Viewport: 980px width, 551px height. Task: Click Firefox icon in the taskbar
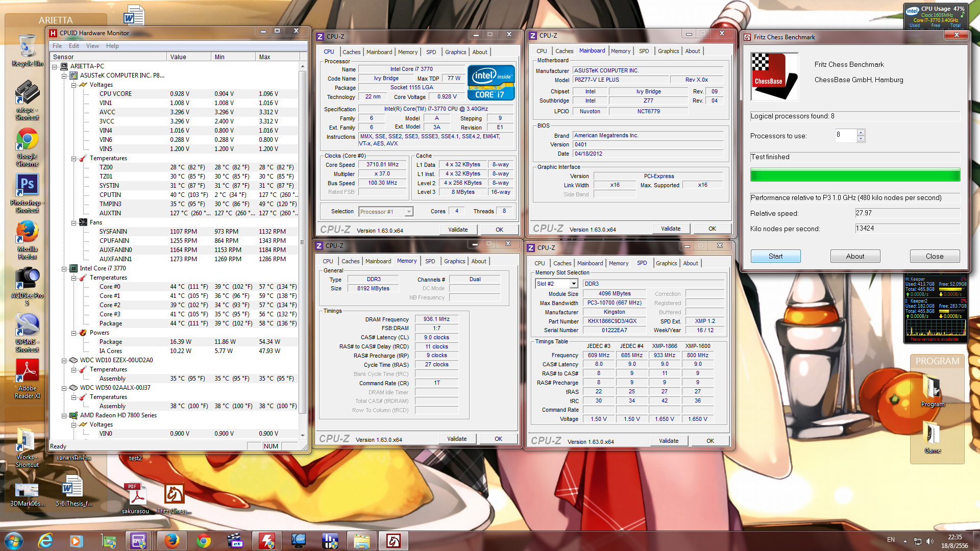171,540
